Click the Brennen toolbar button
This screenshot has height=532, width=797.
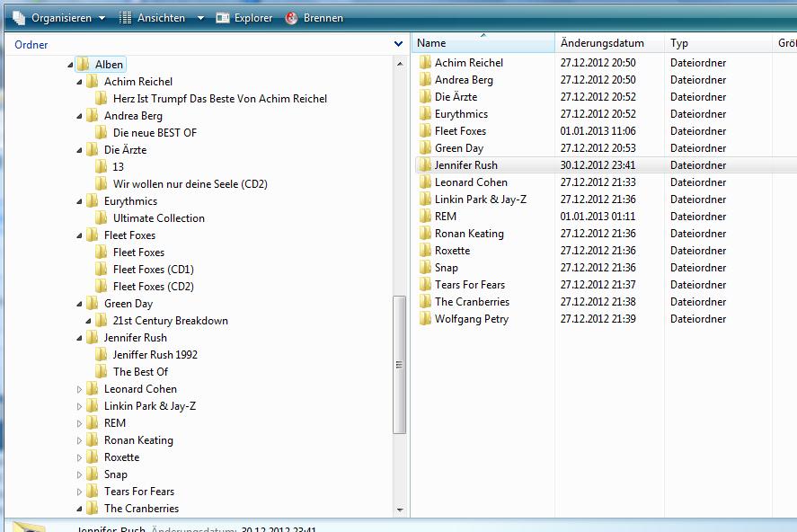coord(314,18)
